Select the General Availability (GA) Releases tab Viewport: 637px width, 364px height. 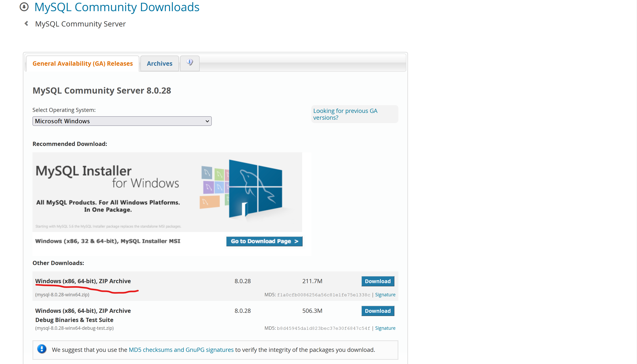82,64
